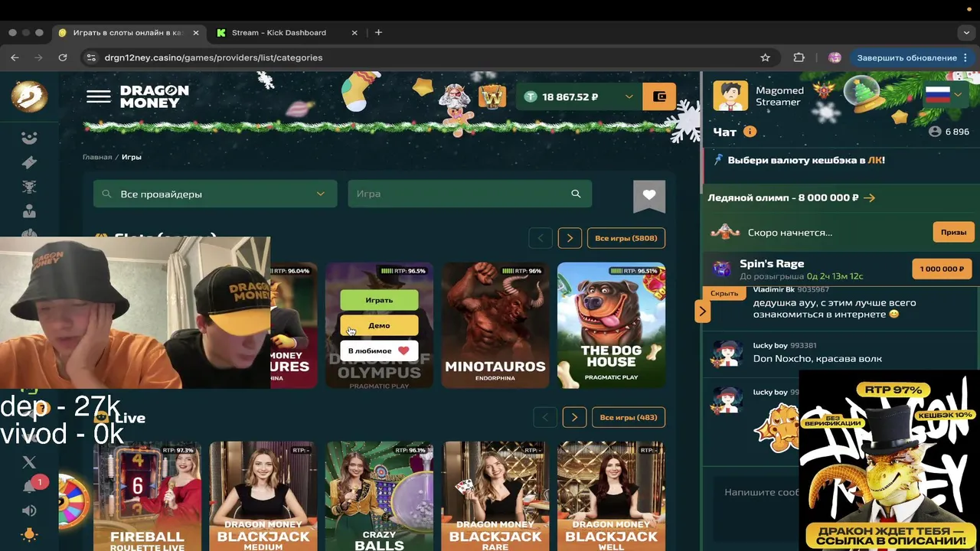Open the person in suit sidebar icon

click(29, 211)
